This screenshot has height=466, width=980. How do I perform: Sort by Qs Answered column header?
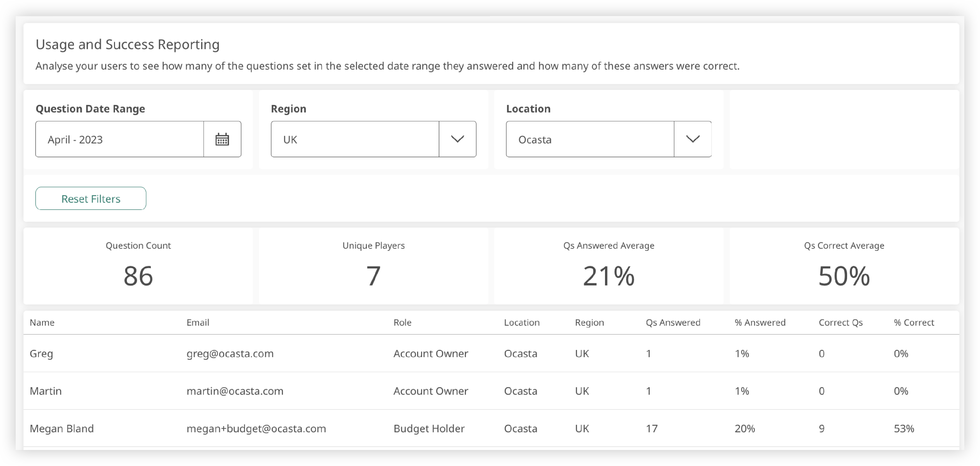pos(673,322)
